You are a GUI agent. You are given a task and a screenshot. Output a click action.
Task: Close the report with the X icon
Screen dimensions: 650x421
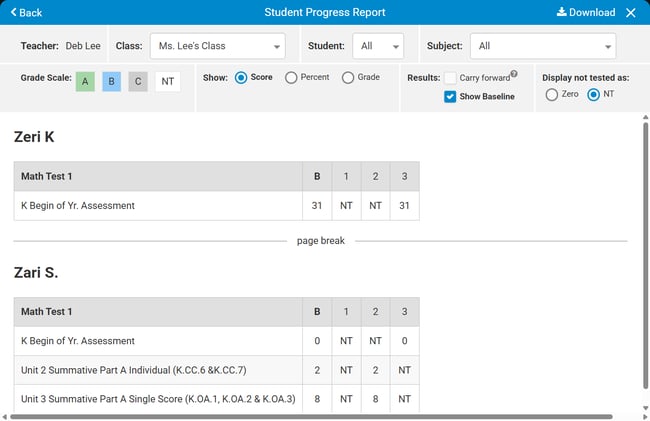click(x=631, y=13)
